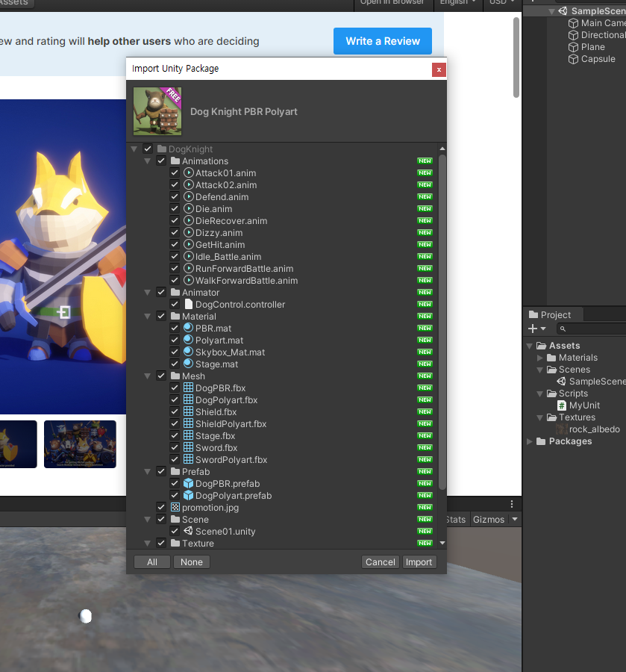626x672 pixels.
Task: Click the DogPBR.prefab cube icon
Action: tap(189, 483)
